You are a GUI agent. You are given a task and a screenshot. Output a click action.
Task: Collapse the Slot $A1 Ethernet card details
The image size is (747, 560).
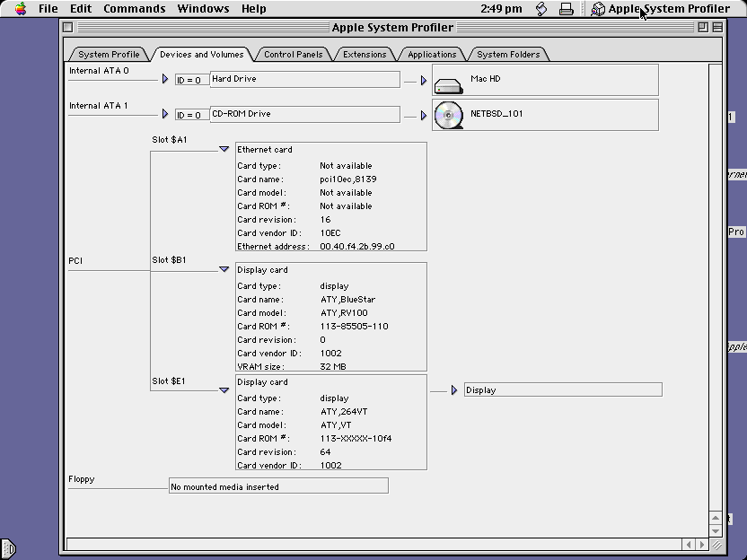[x=224, y=149]
